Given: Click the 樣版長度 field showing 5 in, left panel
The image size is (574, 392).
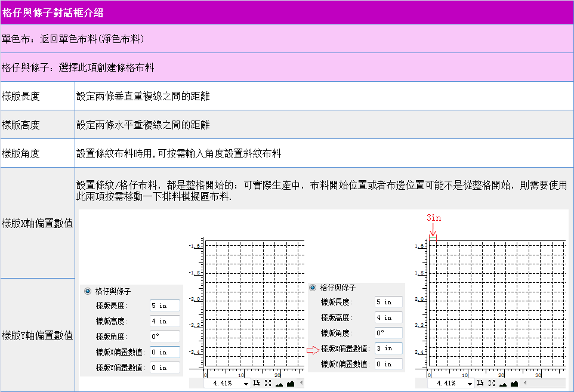Looking at the screenshot, I should point(165,305).
